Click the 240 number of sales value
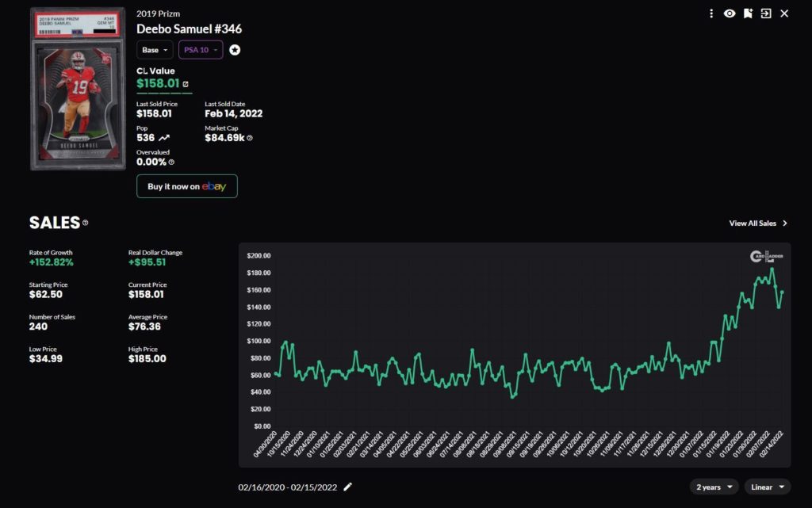 [x=38, y=327]
